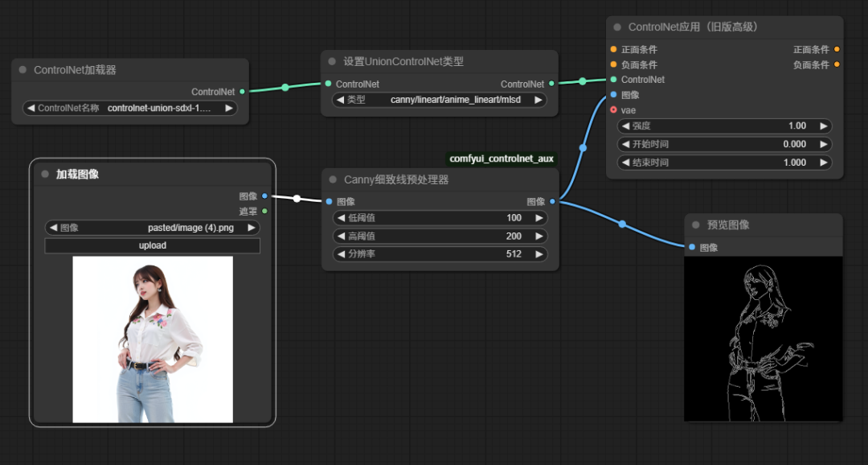Select previous image file with left arrow

point(53,228)
